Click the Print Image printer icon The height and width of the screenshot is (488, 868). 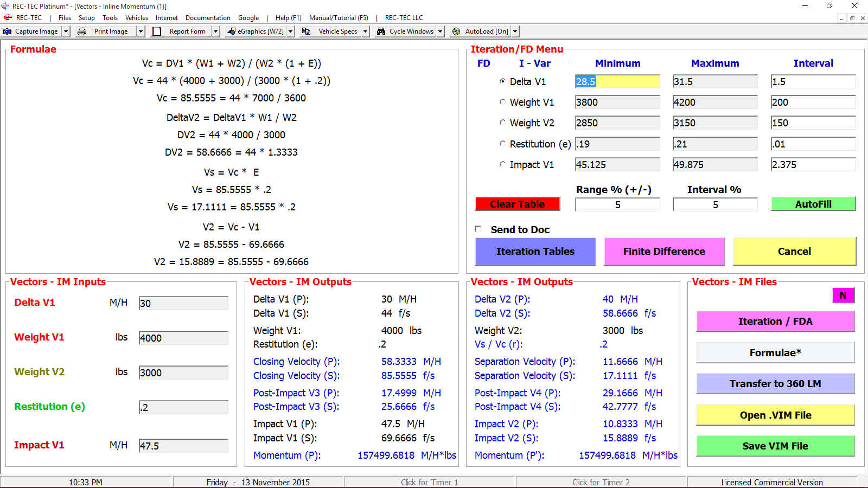82,31
